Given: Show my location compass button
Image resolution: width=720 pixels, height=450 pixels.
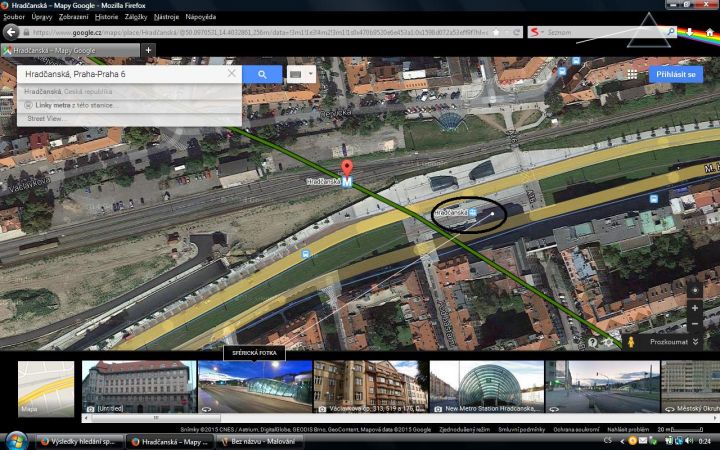Looking at the screenshot, I should [x=695, y=291].
